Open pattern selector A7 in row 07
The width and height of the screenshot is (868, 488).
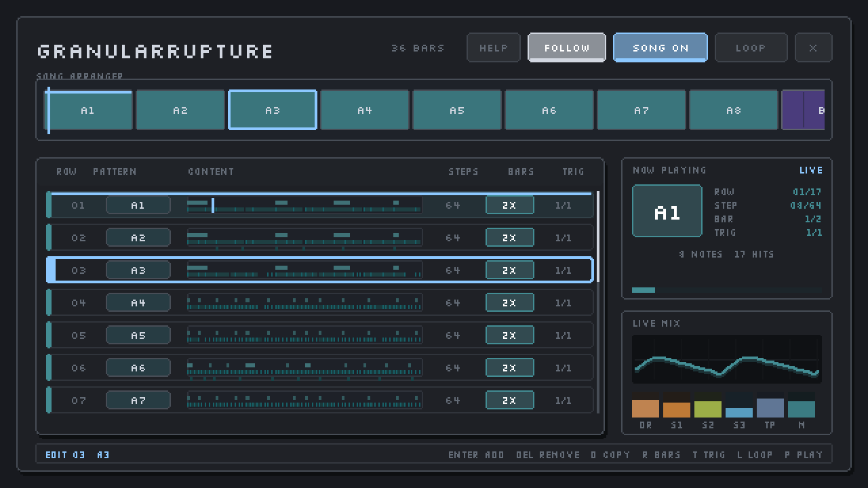pyautogui.click(x=138, y=401)
